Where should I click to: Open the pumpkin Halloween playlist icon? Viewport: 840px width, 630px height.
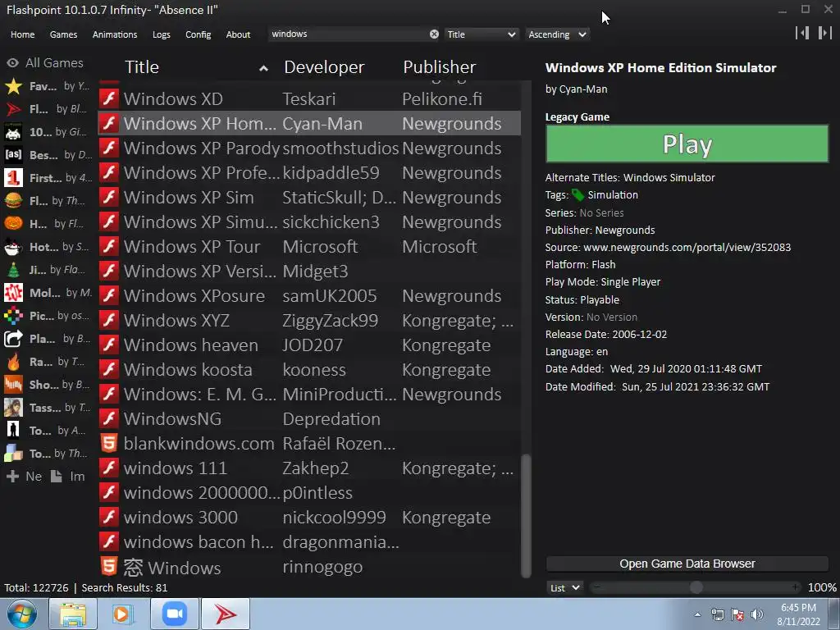(13, 223)
